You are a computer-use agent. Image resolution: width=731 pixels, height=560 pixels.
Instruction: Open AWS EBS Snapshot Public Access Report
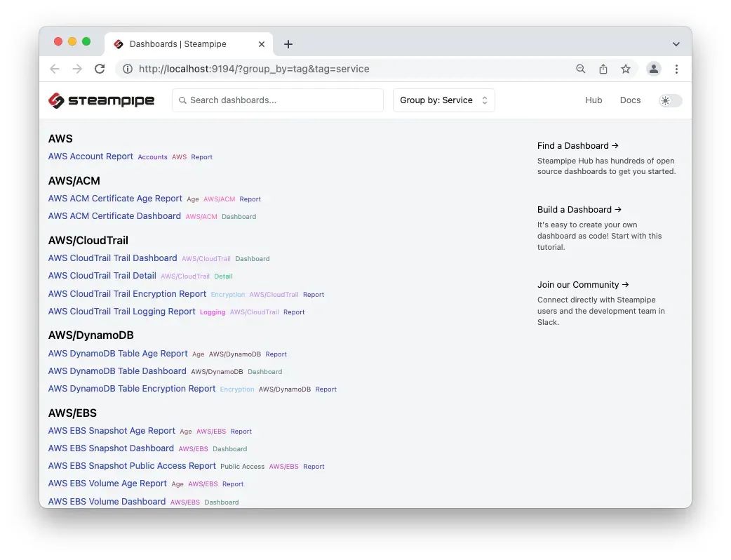pyautogui.click(x=132, y=466)
